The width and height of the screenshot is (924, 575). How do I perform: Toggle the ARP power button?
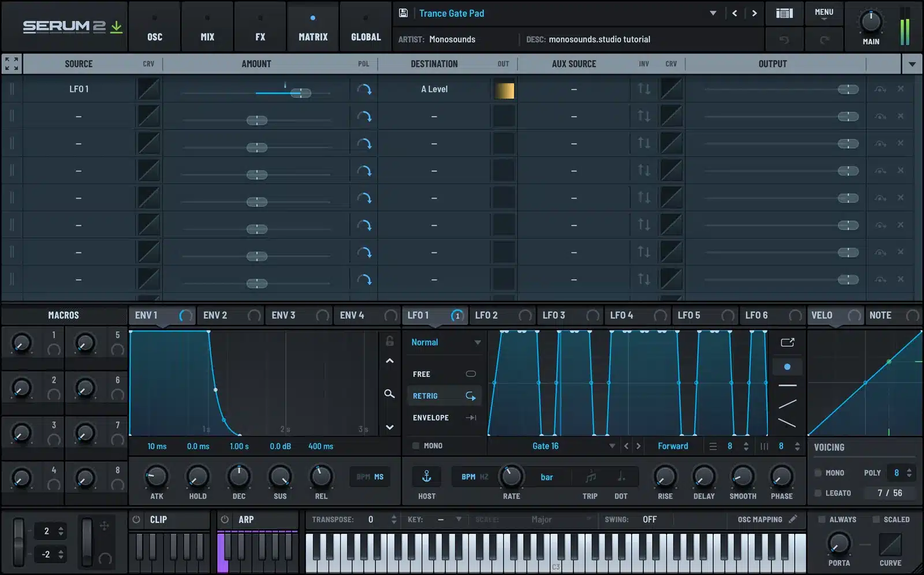point(225,520)
